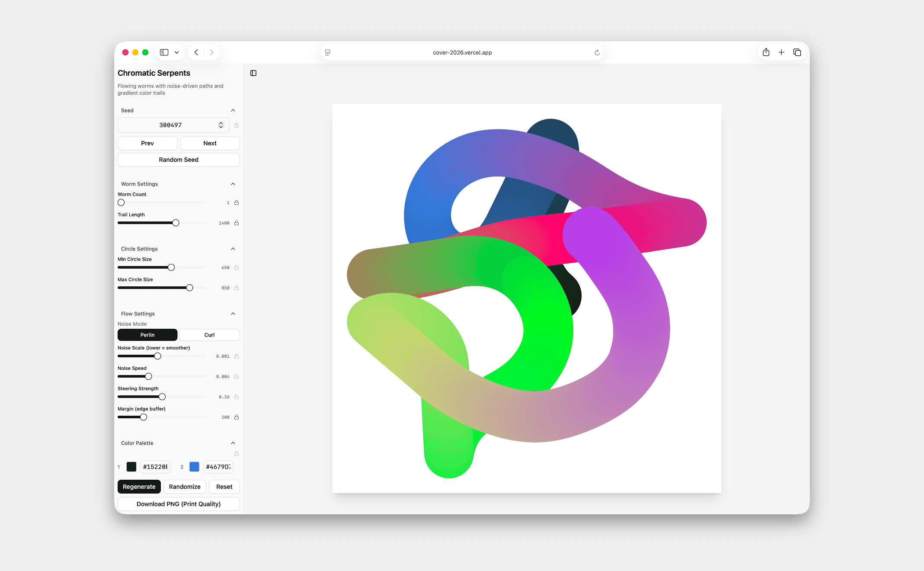Collapse the Circle Settings section
Image resolution: width=924 pixels, height=571 pixels.
(x=233, y=249)
